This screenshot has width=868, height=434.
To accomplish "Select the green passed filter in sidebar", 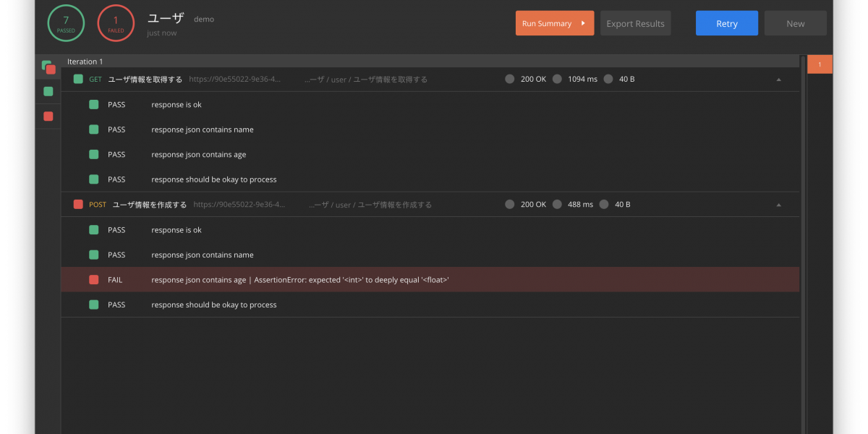I will pos(48,91).
